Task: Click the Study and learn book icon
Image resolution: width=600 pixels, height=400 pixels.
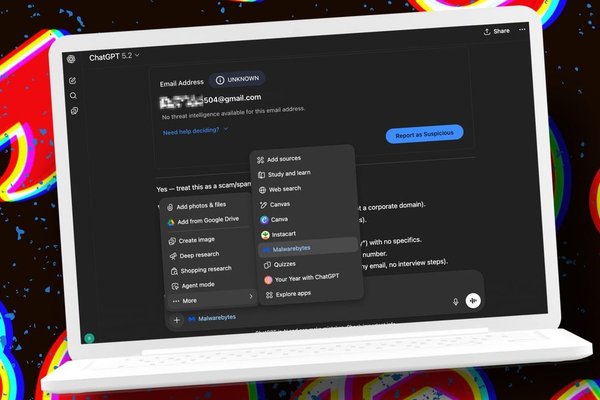Action: click(x=261, y=175)
